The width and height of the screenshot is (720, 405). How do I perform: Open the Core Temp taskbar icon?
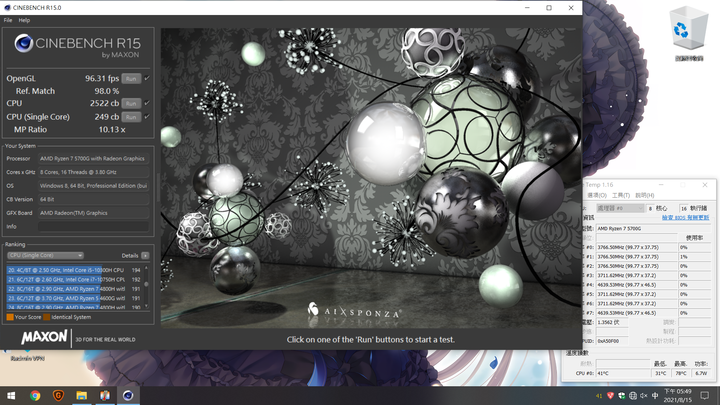tap(105, 395)
